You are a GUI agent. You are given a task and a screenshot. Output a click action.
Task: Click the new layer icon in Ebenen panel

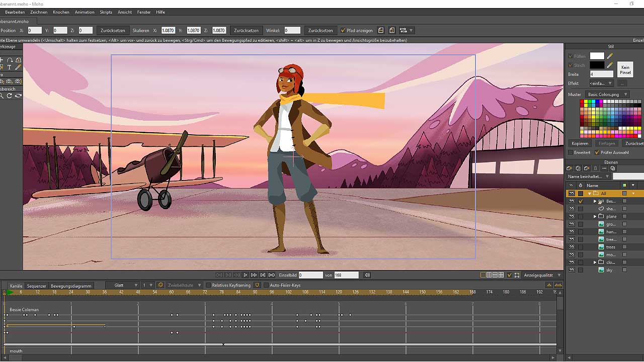coord(570,168)
